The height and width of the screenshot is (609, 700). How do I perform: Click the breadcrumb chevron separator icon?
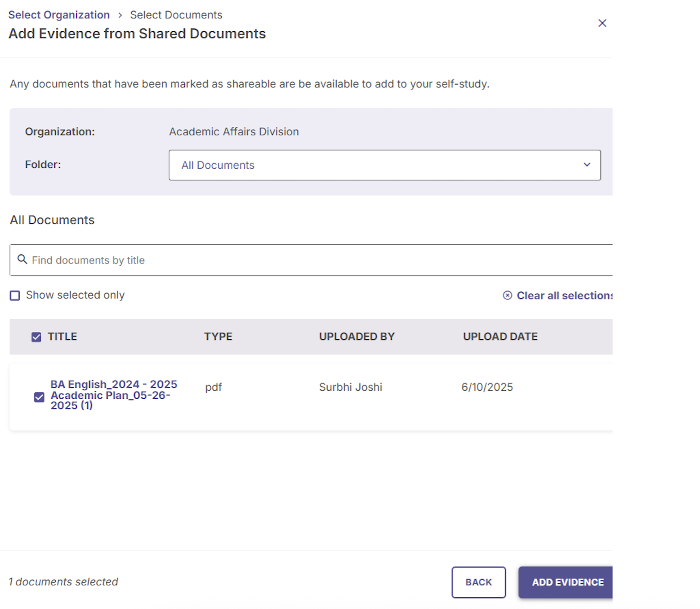120,15
